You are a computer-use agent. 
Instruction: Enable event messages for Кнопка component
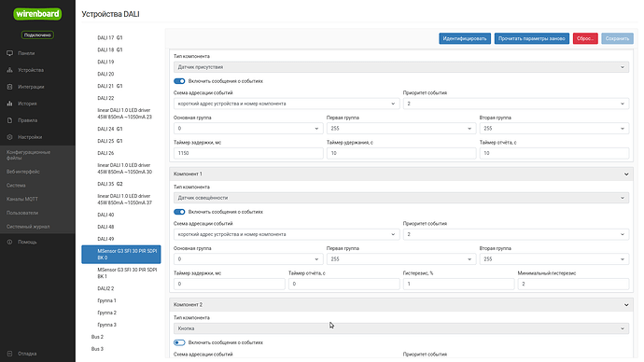[x=179, y=342]
